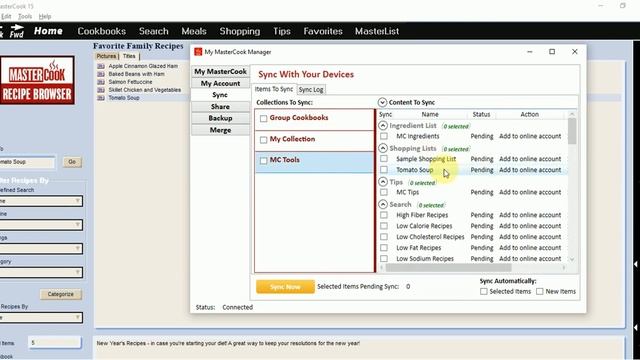Viewport: 640px width, 360px height.
Task: Open the Defined Search dropdown
Action: (41, 201)
